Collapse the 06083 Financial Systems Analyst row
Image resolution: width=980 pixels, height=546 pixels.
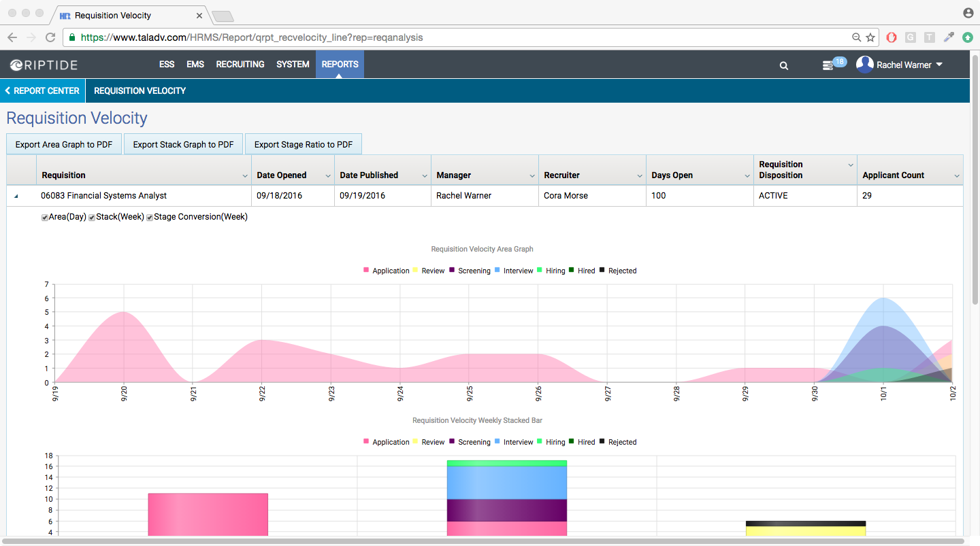pos(16,197)
